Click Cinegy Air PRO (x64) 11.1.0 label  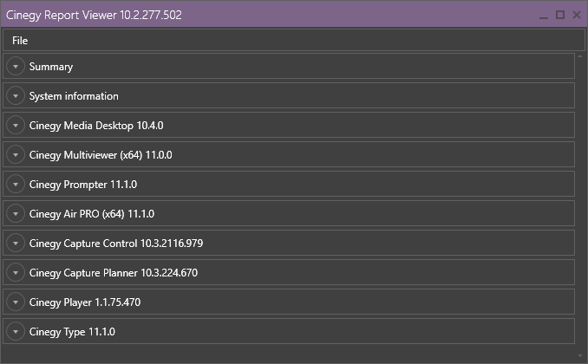click(x=92, y=214)
